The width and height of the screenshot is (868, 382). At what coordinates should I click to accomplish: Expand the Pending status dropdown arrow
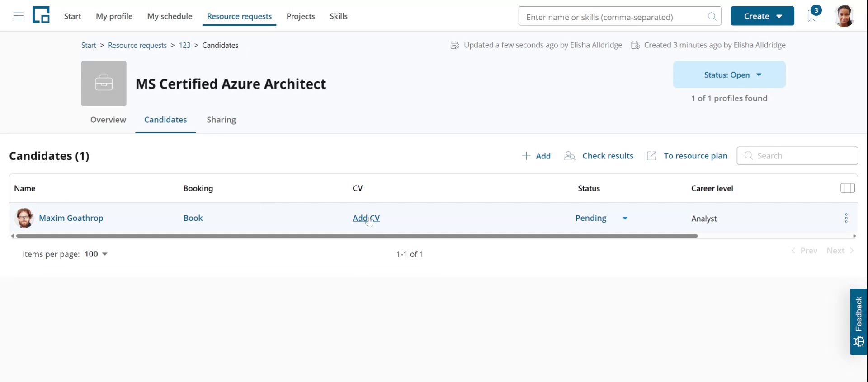point(625,218)
